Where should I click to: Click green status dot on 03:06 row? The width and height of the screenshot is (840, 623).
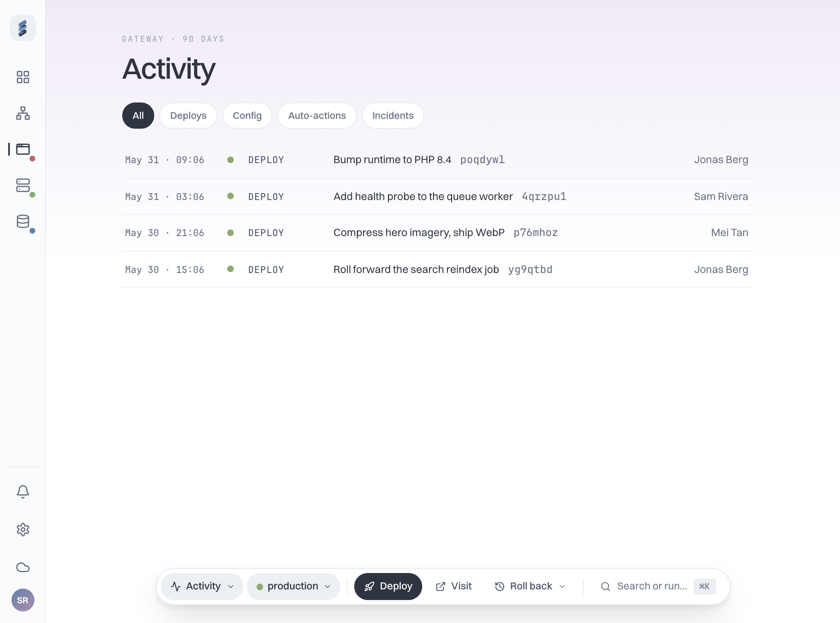tap(231, 196)
